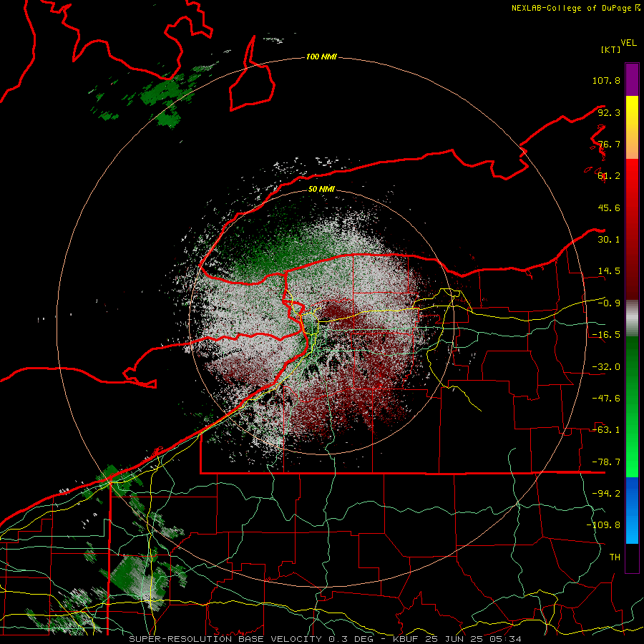Viewport: 644px width, 644px height.
Task: Click the 107.8 velocity scale value
Action: tap(606, 80)
